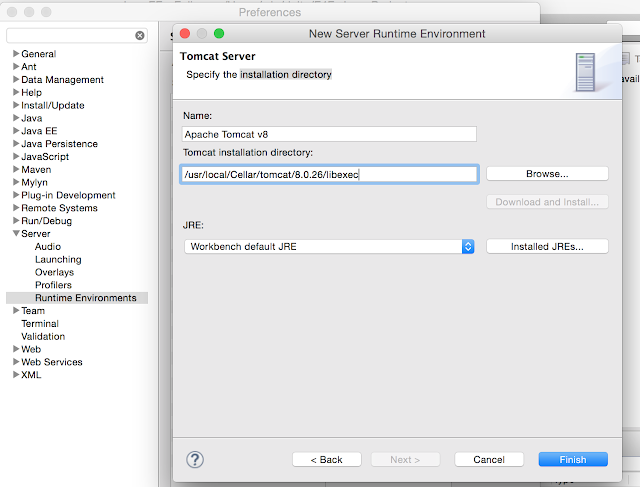Expand the Mylyn node
Viewport: 640px width, 487px height.
point(16,182)
